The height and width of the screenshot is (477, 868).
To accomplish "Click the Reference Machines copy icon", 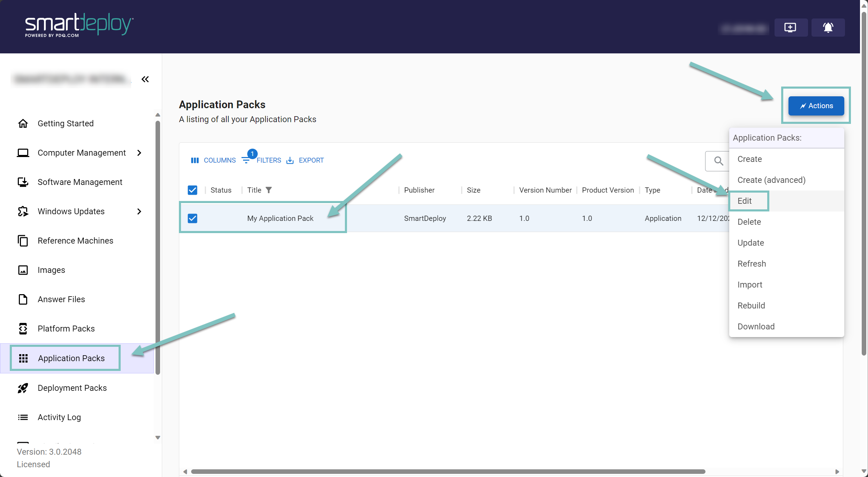I will (23, 241).
